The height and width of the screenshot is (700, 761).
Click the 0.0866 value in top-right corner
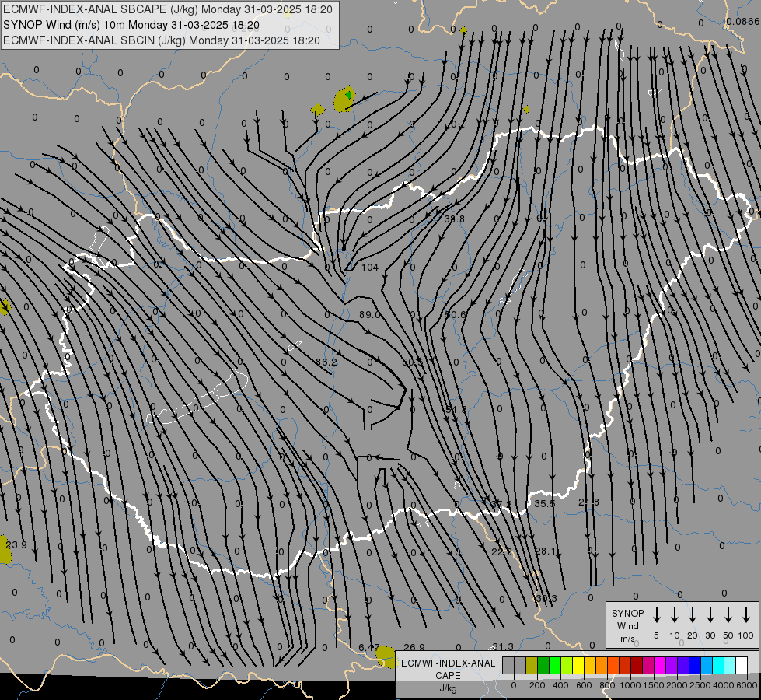[743, 21]
